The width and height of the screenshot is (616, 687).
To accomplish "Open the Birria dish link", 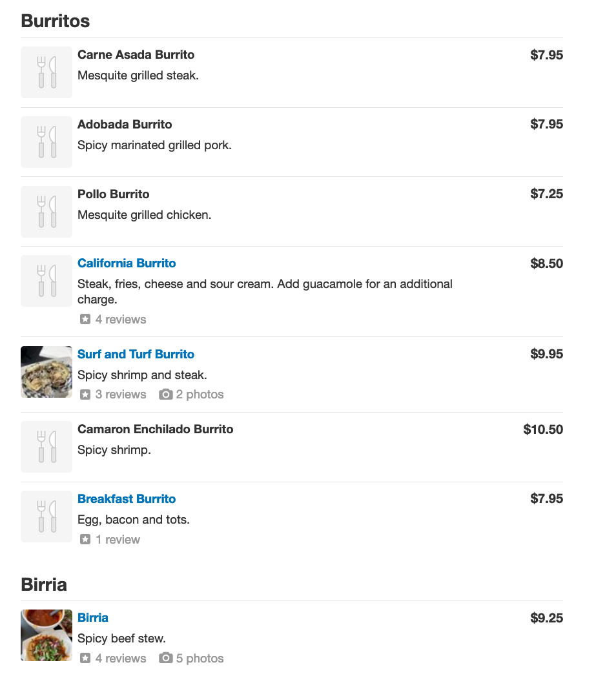I will (93, 618).
